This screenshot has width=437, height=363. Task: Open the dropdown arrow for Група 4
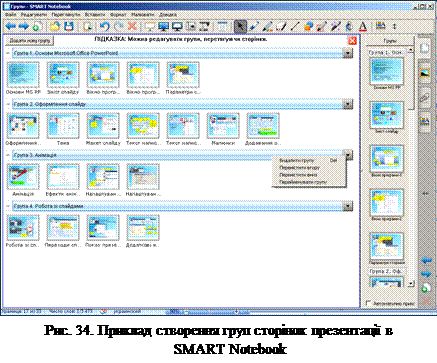[348, 206]
